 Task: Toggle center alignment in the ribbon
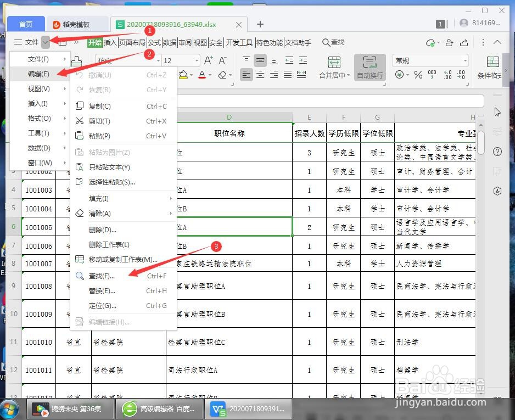point(260,74)
